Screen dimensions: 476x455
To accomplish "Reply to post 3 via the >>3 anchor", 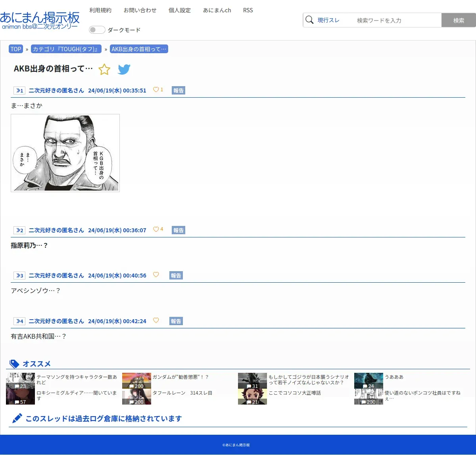I will tap(19, 276).
